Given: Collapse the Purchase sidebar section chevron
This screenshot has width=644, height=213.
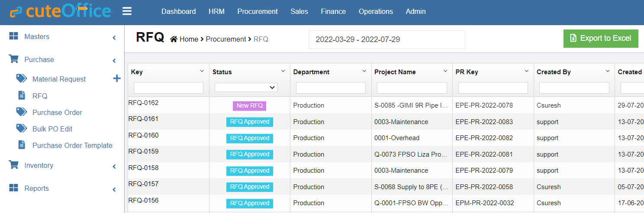Looking at the screenshot, I should pyautogui.click(x=114, y=60).
